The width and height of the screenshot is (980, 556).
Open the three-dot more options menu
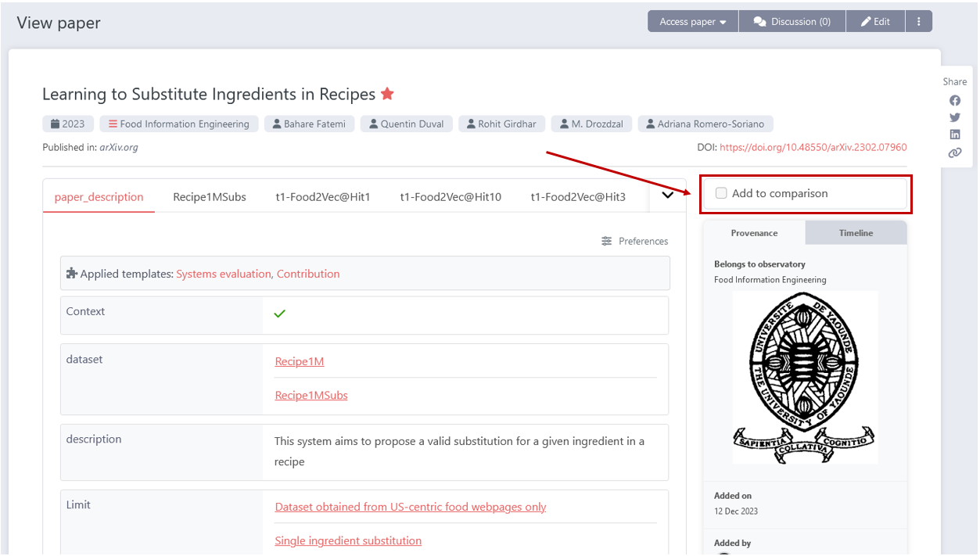tap(919, 21)
